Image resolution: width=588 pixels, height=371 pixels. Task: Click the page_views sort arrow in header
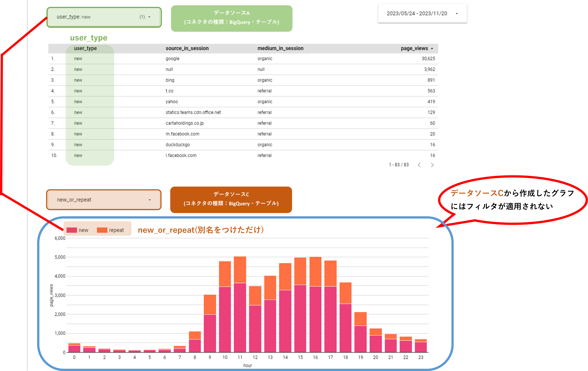(432, 49)
